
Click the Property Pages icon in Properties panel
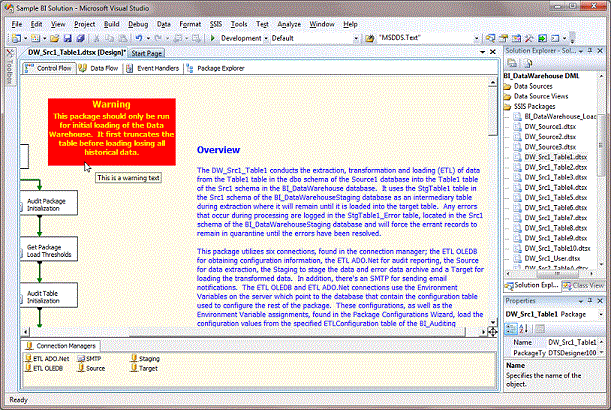(540, 329)
